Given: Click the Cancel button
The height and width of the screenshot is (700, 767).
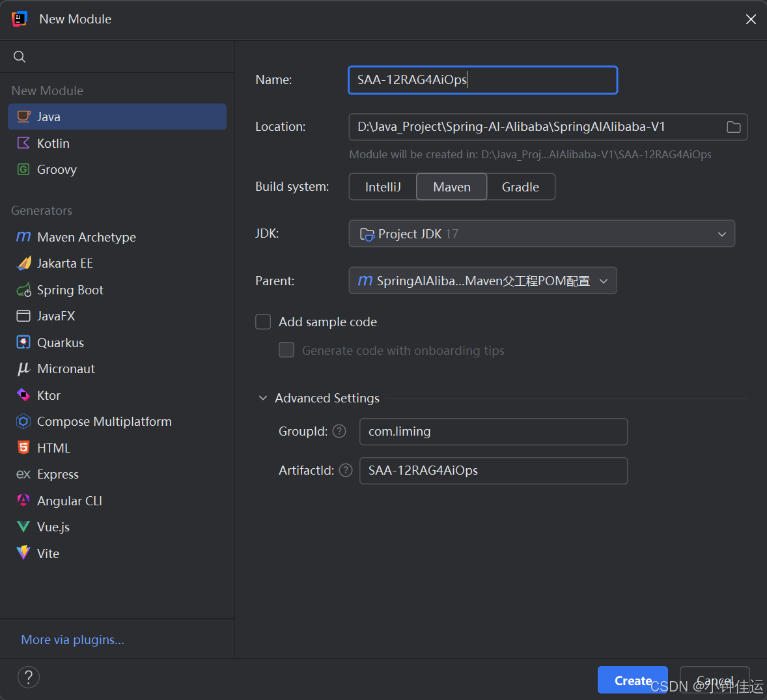Looking at the screenshot, I should point(715,680).
